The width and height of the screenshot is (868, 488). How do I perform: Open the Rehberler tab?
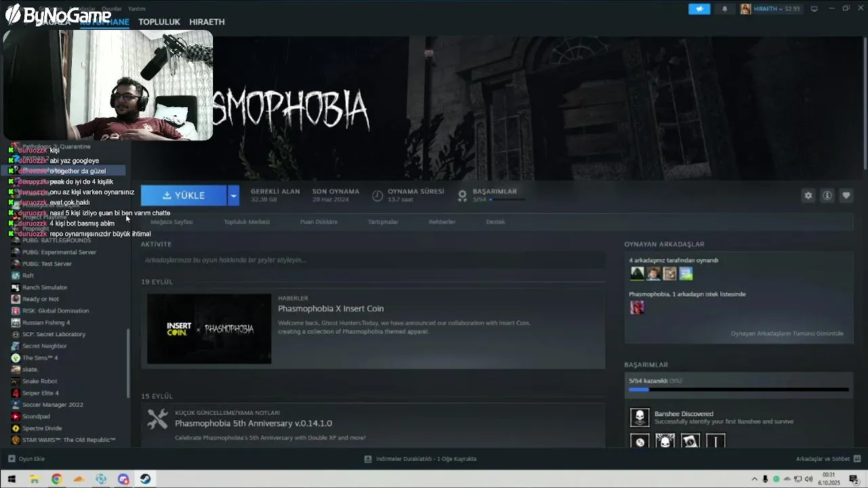point(442,222)
